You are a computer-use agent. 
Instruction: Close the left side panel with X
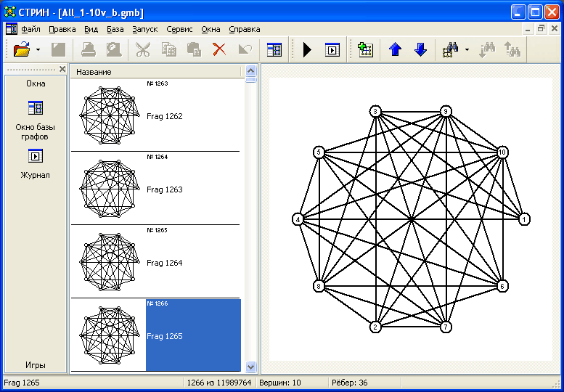(62, 69)
